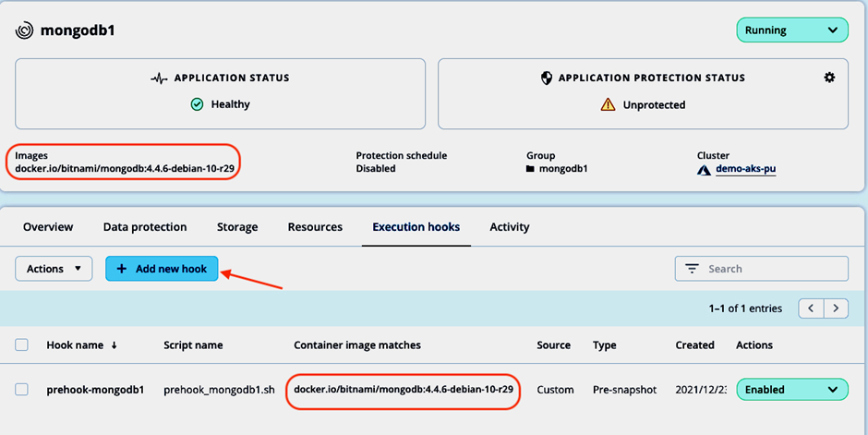The height and width of the screenshot is (435, 868).
Task: Click the Hook name column header
Action: (75, 345)
